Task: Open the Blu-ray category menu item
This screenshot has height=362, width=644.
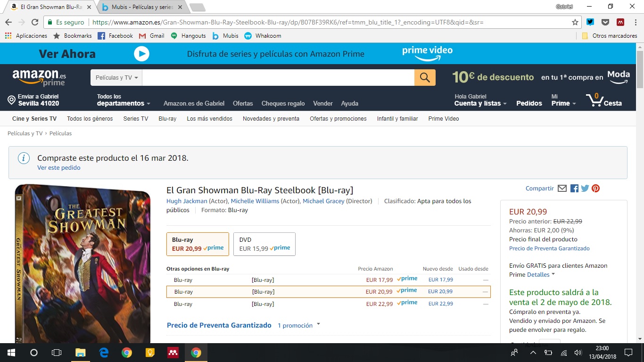Action: pos(167,119)
